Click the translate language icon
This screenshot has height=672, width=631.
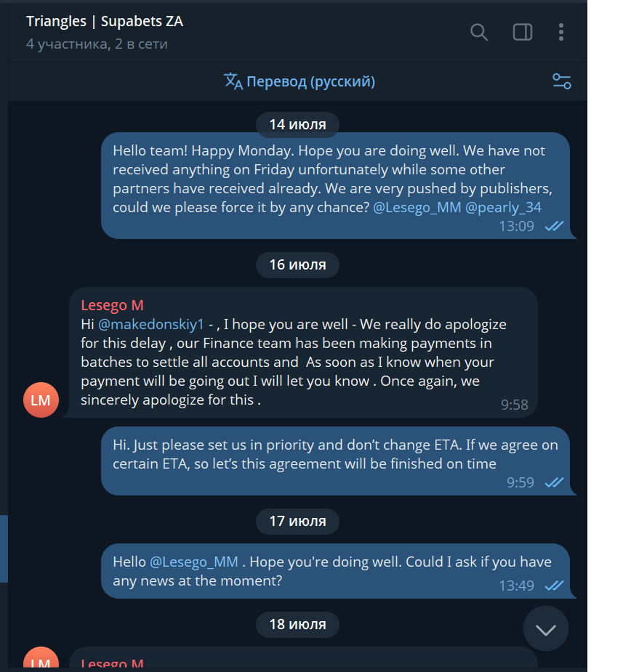click(x=233, y=81)
